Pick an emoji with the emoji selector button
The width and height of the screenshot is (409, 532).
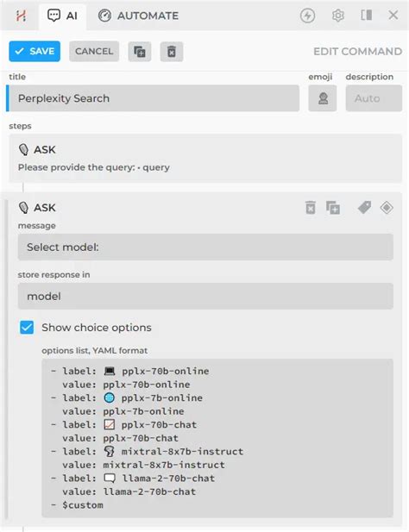pyautogui.click(x=323, y=98)
